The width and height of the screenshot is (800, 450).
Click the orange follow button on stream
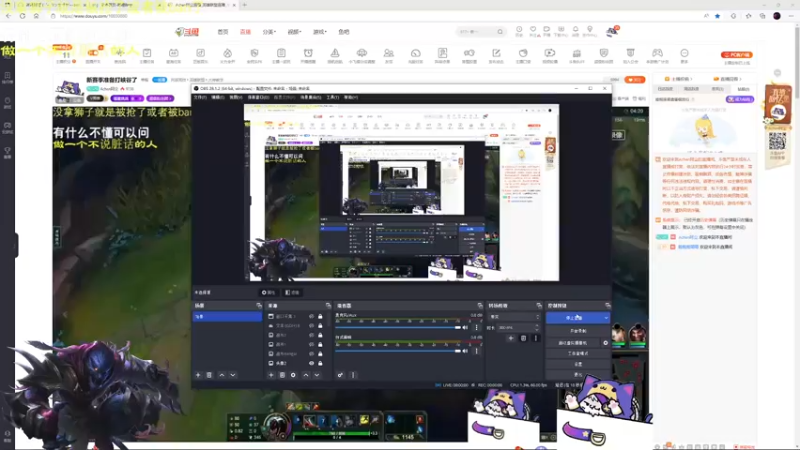coord(635,80)
